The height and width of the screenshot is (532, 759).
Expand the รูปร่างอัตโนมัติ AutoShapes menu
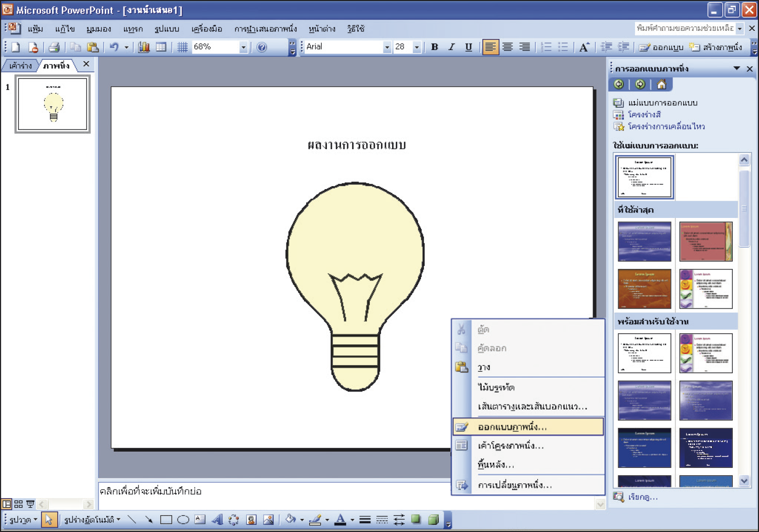92,519
